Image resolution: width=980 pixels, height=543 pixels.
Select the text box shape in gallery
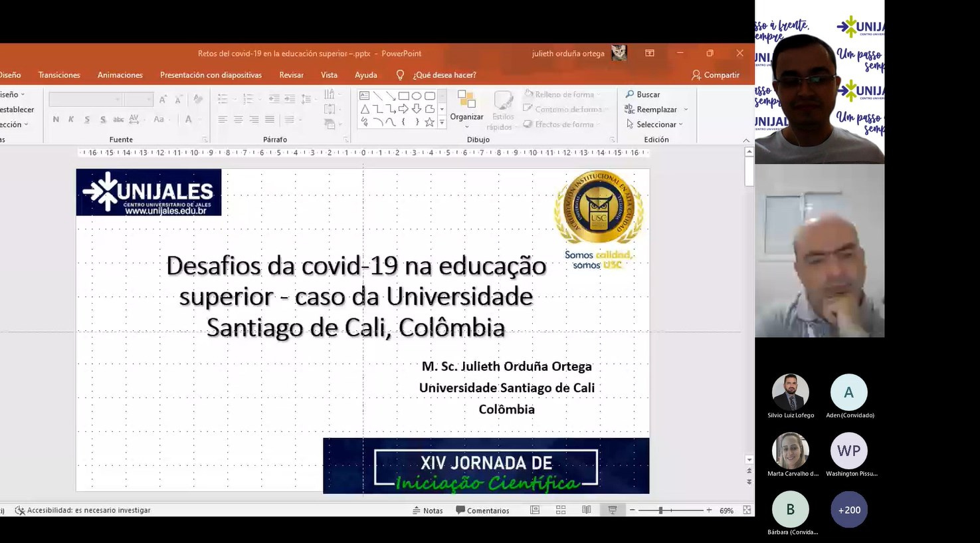pyautogui.click(x=364, y=96)
